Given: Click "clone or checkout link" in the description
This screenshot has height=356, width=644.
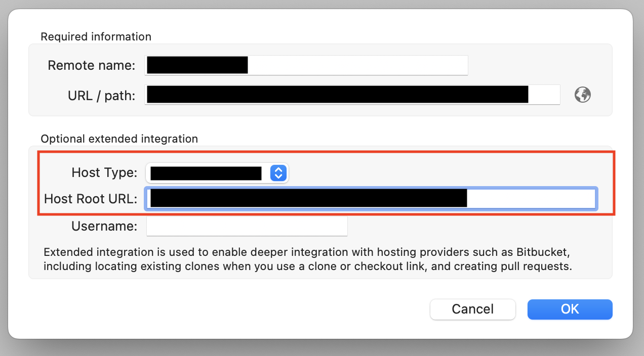Looking at the screenshot, I should coord(356,266).
